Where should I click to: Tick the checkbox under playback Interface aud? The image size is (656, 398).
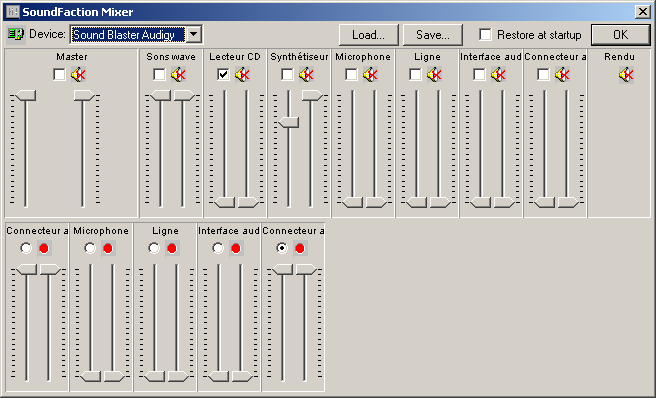479,75
